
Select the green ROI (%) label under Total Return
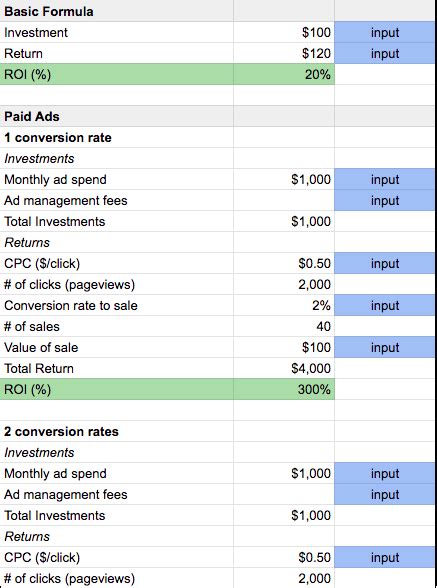tap(116, 389)
